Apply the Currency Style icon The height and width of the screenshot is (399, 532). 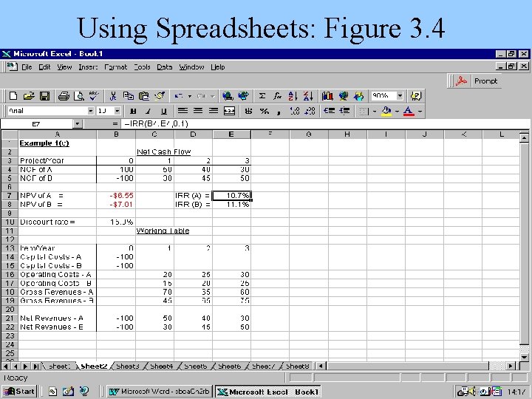click(x=249, y=111)
